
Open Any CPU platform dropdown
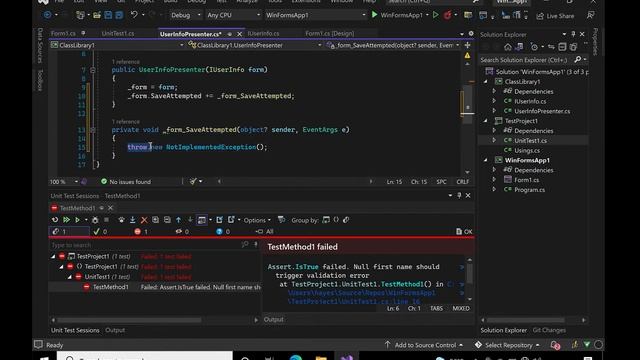tap(233, 15)
